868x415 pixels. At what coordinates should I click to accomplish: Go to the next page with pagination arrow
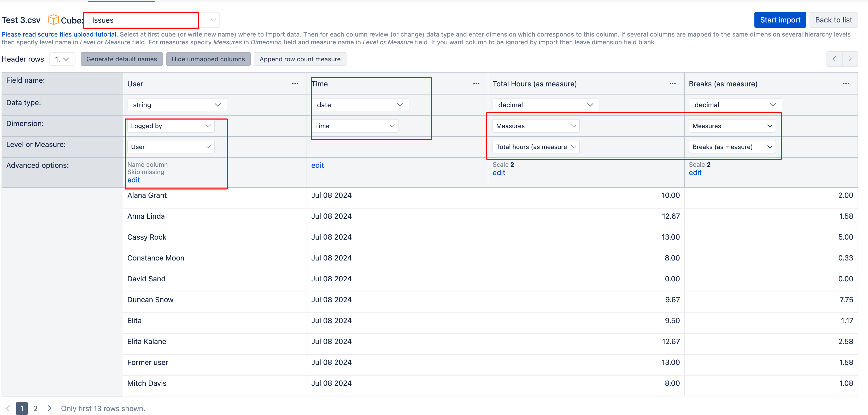pos(50,408)
